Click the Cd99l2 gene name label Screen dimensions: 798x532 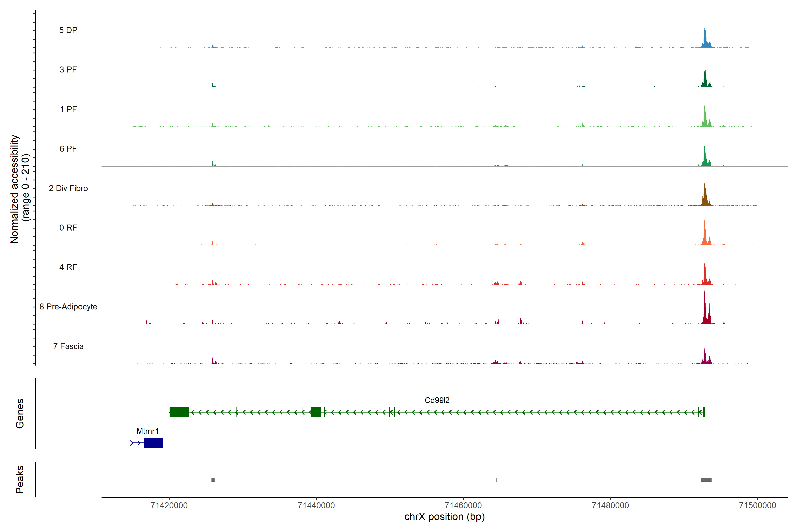(x=437, y=400)
